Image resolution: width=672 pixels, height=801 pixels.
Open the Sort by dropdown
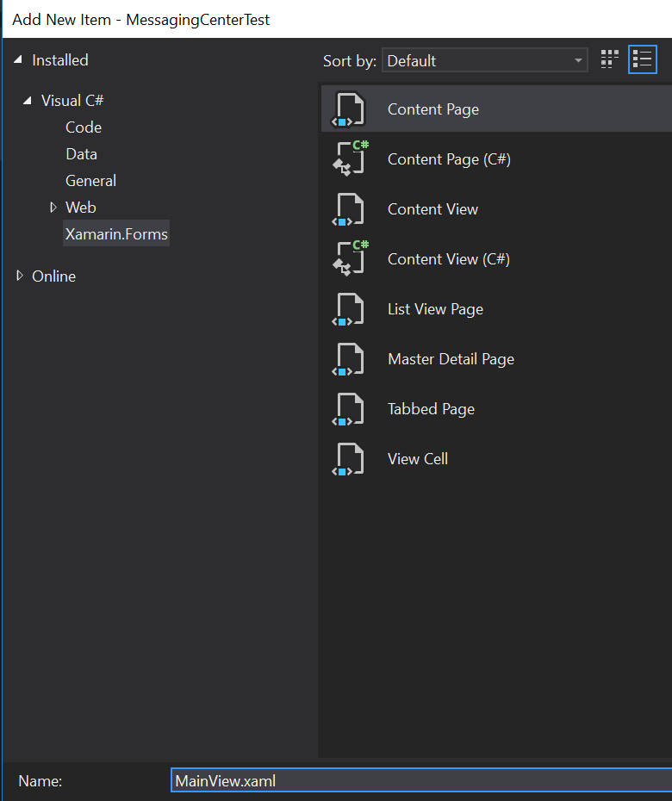(x=579, y=60)
